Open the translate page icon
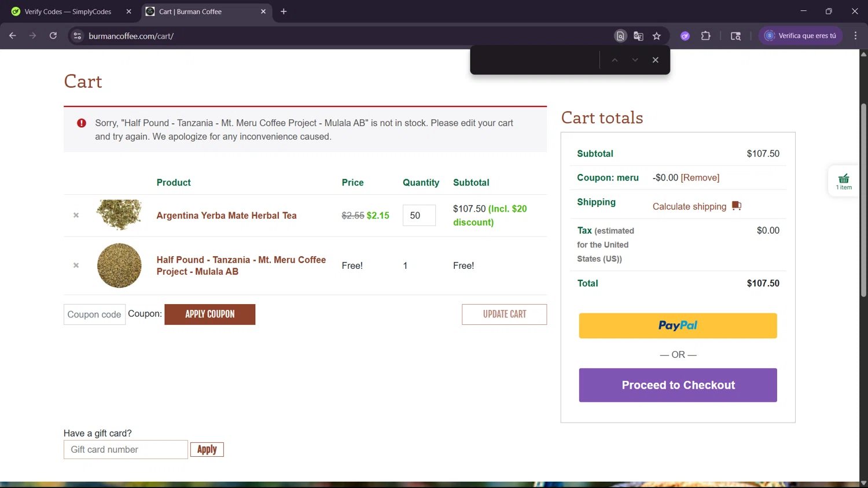Image resolution: width=868 pixels, height=488 pixels. 638,36
